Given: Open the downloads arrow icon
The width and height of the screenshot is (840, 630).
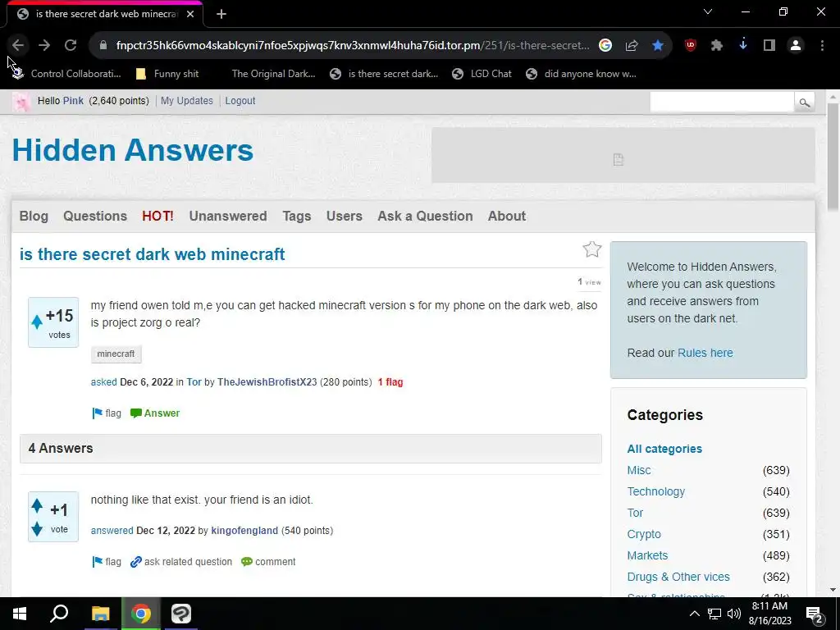Looking at the screenshot, I should tap(743, 46).
